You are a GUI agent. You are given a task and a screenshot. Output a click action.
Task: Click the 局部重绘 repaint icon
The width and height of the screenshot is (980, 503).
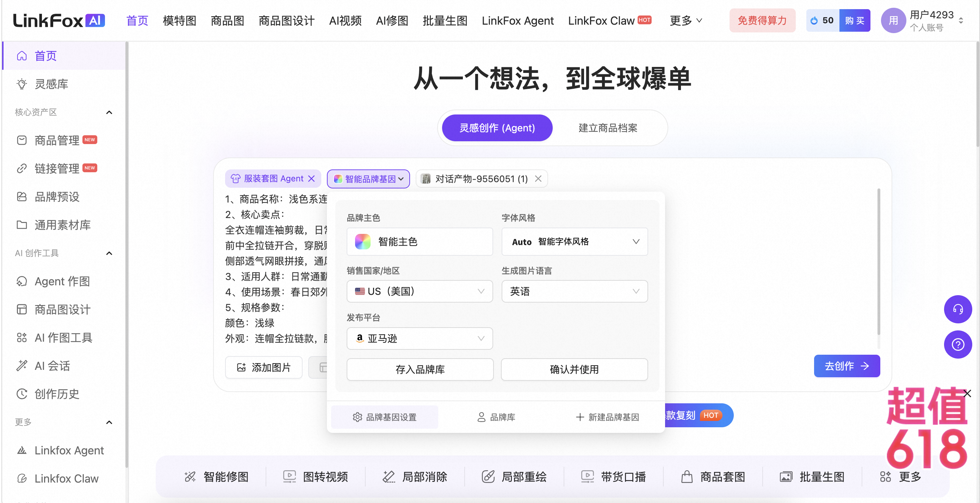pos(488,477)
